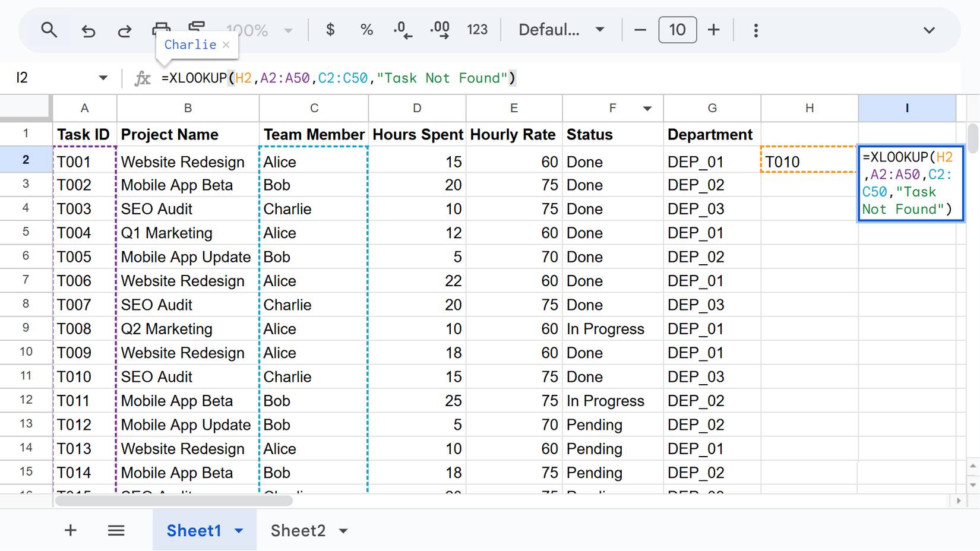Expand the cell name box dropdown
This screenshot has height=551, width=980.
tap(103, 78)
